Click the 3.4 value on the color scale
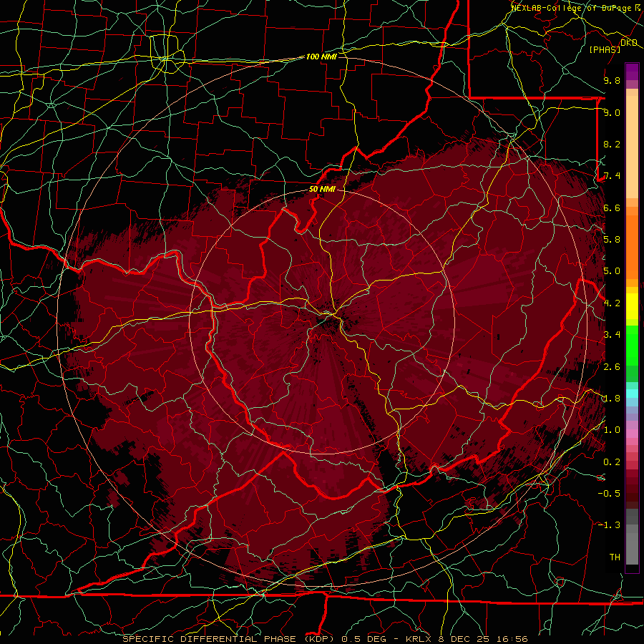Viewport: 644px width, 644px height. point(612,335)
